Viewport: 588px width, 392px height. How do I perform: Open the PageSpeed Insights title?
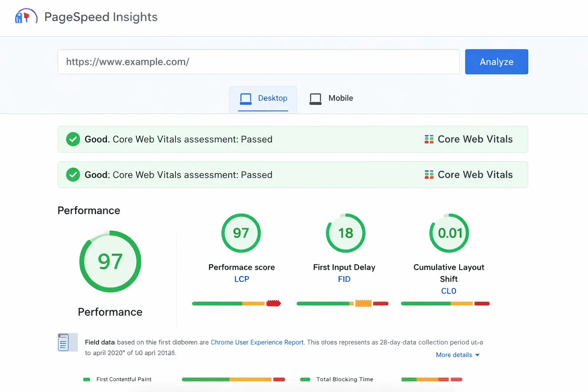coord(101,17)
